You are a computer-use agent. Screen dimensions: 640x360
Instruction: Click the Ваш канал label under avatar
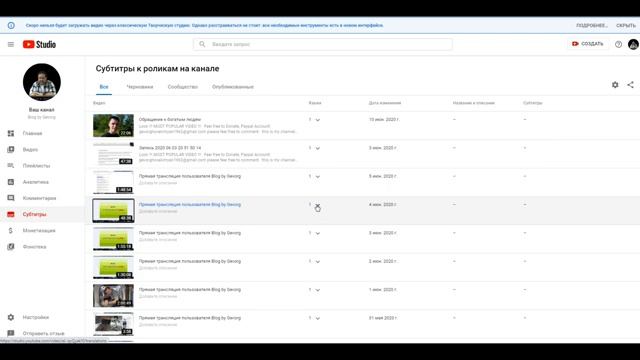click(42, 110)
